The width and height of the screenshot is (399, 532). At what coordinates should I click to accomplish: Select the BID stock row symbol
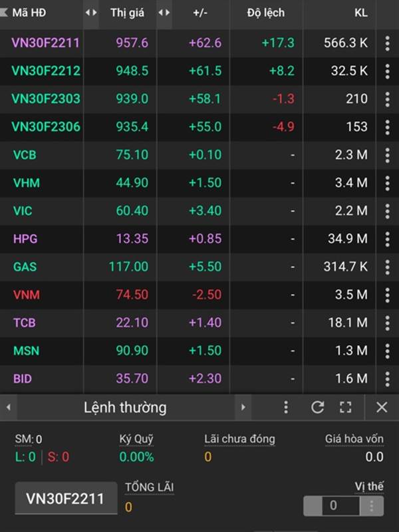[x=23, y=378]
